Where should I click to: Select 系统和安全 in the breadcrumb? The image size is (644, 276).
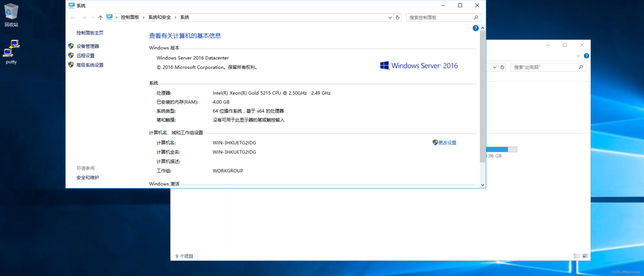tap(159, 17)
